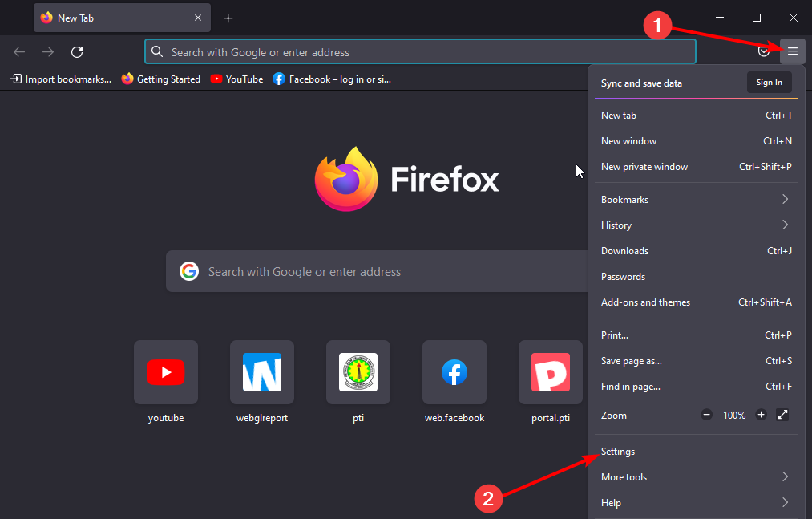812x519 pixels.
Task: Expand the More tools submenu
Action: [624, 476]
